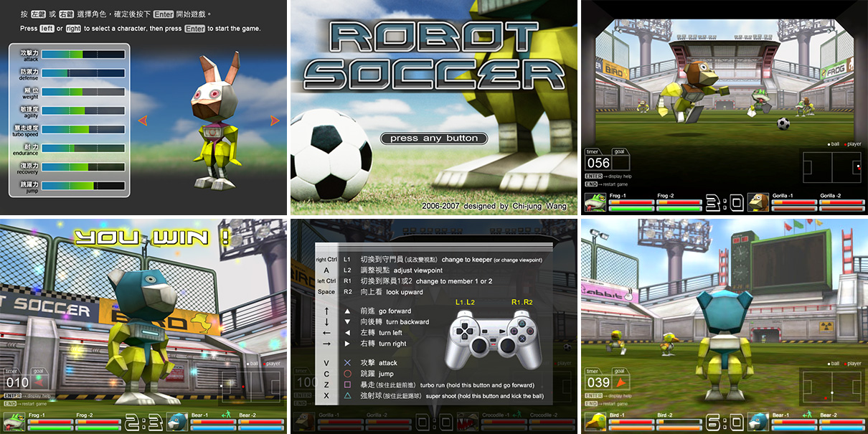
Task: Click the 'adjust viewpoint' L2 help line
Action: pyautogui.click(x=402, y=270)
